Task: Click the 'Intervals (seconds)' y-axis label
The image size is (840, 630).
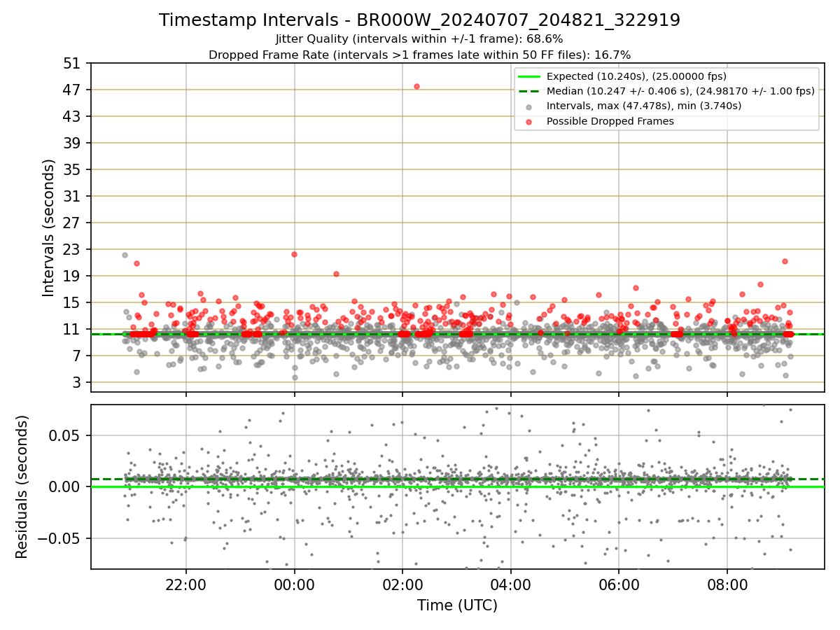Action: click(49, 227)
